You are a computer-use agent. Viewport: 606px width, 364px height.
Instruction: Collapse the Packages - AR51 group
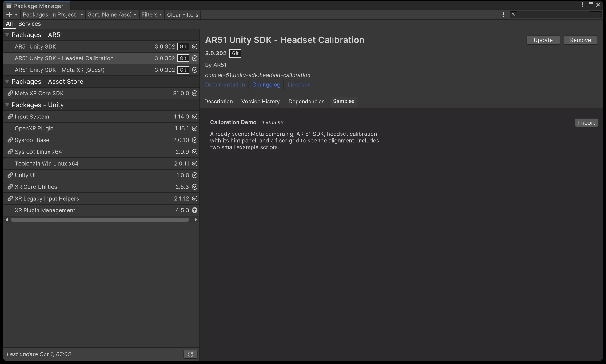point(7,35)
